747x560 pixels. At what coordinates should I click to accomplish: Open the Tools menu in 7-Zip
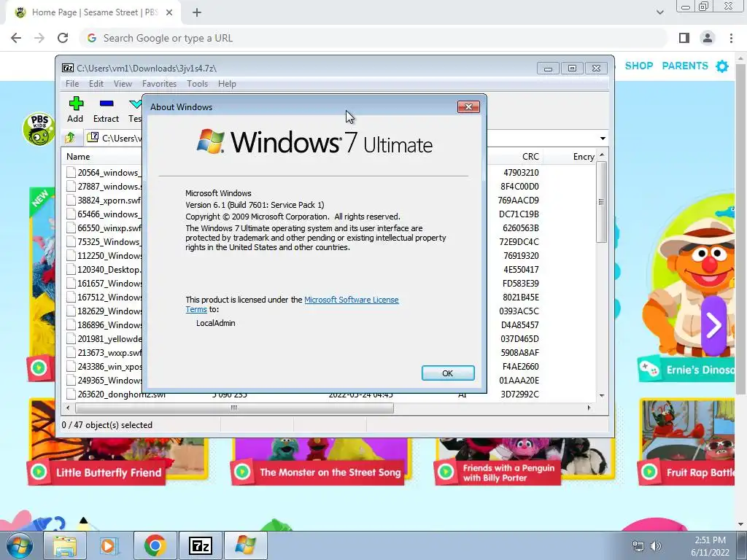(x=197, y=84)
